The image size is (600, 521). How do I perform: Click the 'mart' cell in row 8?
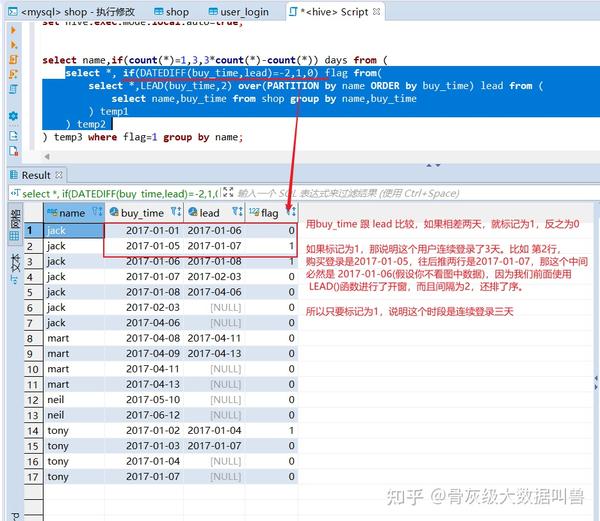click(74, 339)
